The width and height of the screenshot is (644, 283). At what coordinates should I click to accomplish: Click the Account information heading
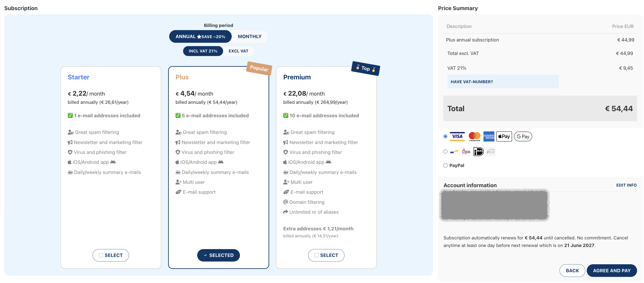pyautogui.click(x=470, y=185)
